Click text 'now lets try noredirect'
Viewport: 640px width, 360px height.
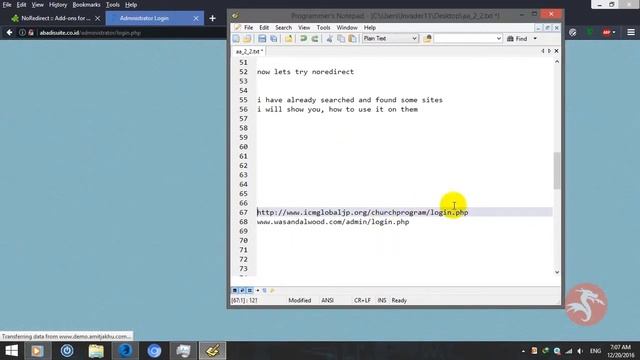(305, 72)
